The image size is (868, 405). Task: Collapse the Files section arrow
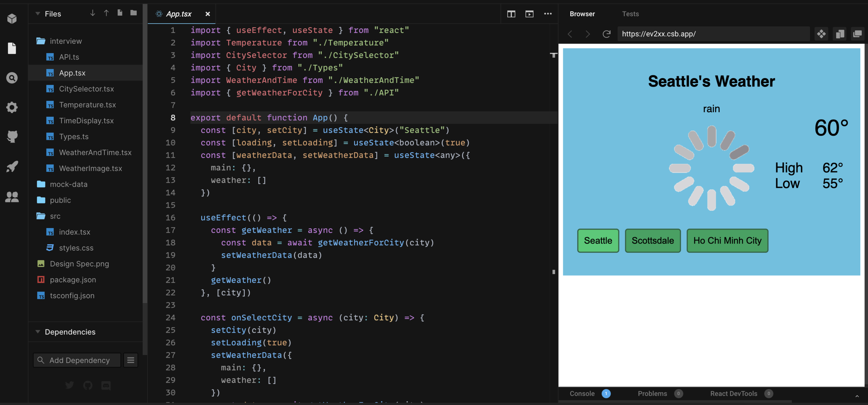point(37,14)
